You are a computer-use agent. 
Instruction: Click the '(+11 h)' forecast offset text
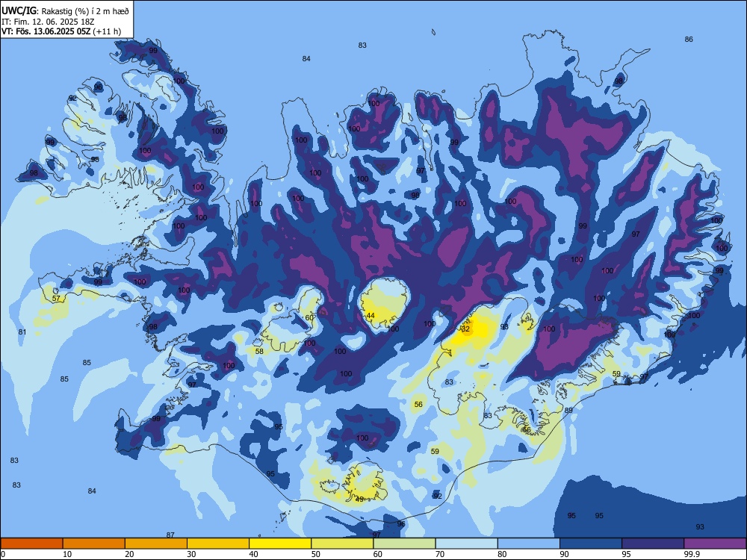[107, 31]
